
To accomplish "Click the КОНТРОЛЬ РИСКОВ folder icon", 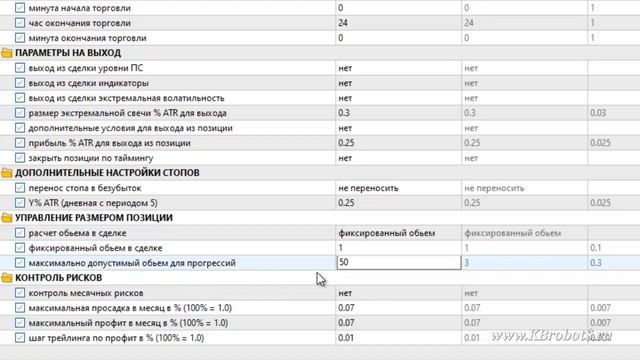I will [7, 278].
